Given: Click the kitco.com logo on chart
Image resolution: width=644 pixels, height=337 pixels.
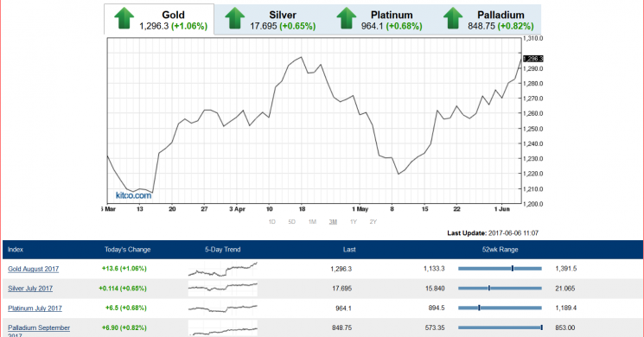Looking at the screenshot, I should pyautogui.click(x=133, y=195).
